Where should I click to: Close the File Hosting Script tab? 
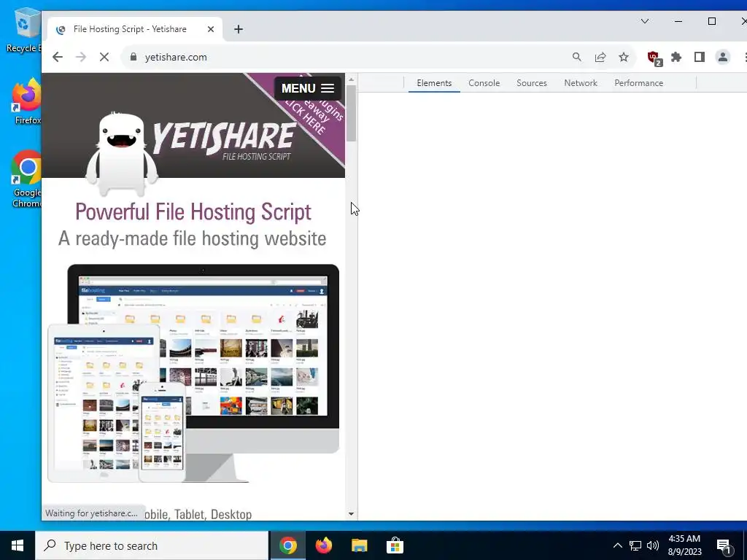click(x=211, y=29)
